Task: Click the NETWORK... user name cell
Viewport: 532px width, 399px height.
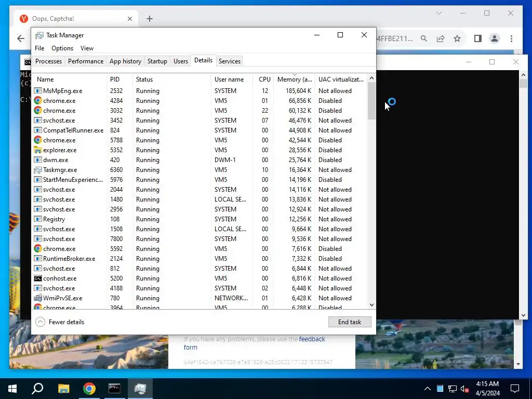Action: (x=231, y=298)
